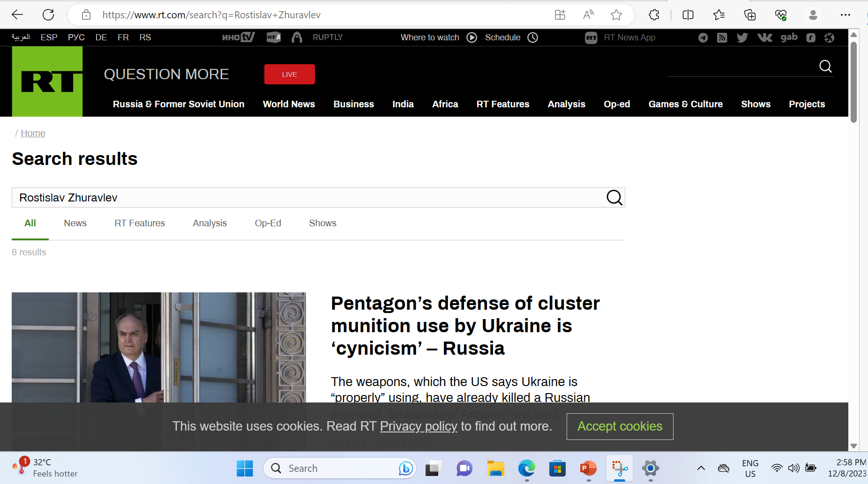Add this page to favorites star
868x484 pixels.
pos(616,15)
